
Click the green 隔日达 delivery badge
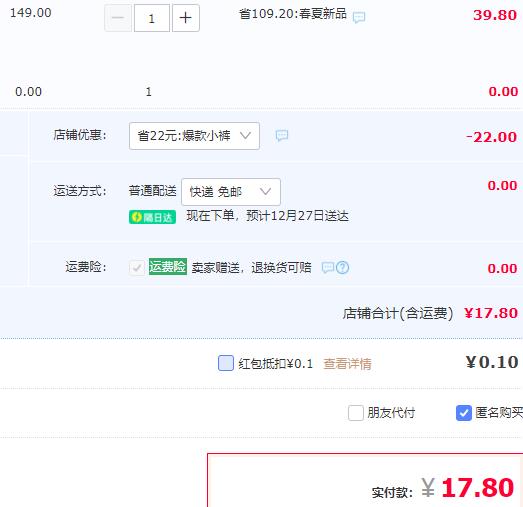[152, 217]
